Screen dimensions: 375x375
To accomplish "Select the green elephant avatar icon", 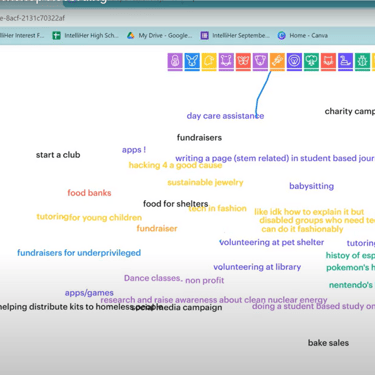I will click(311, 62).
